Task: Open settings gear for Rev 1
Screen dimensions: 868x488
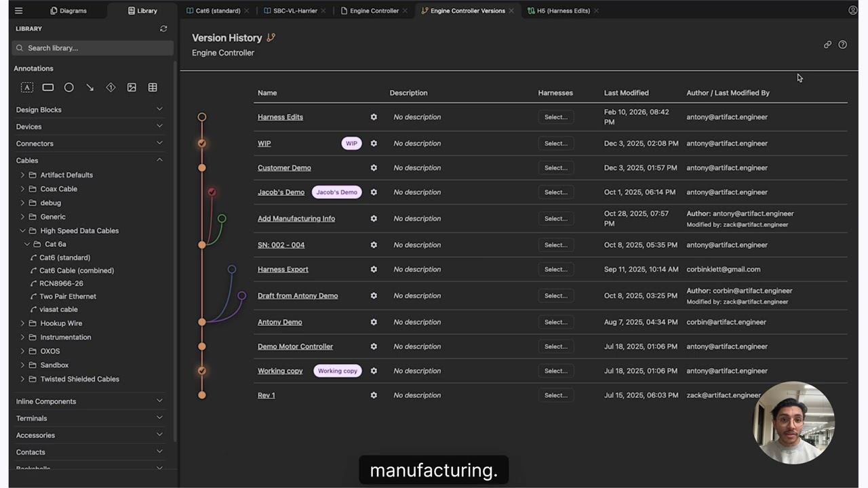Action: [x=374, y=396]
